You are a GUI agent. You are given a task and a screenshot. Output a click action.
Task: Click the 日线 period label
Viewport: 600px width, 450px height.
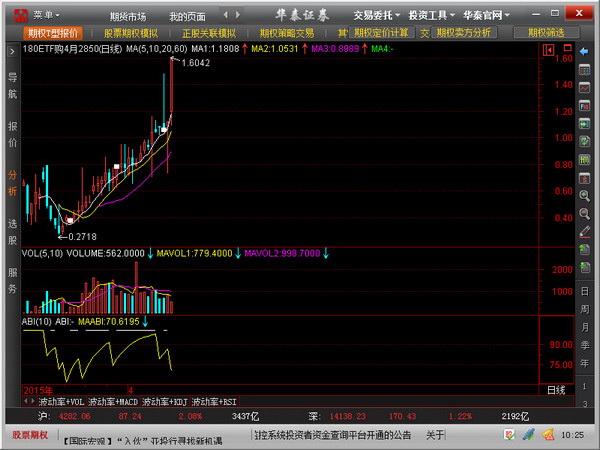click(x=556, y=390)
